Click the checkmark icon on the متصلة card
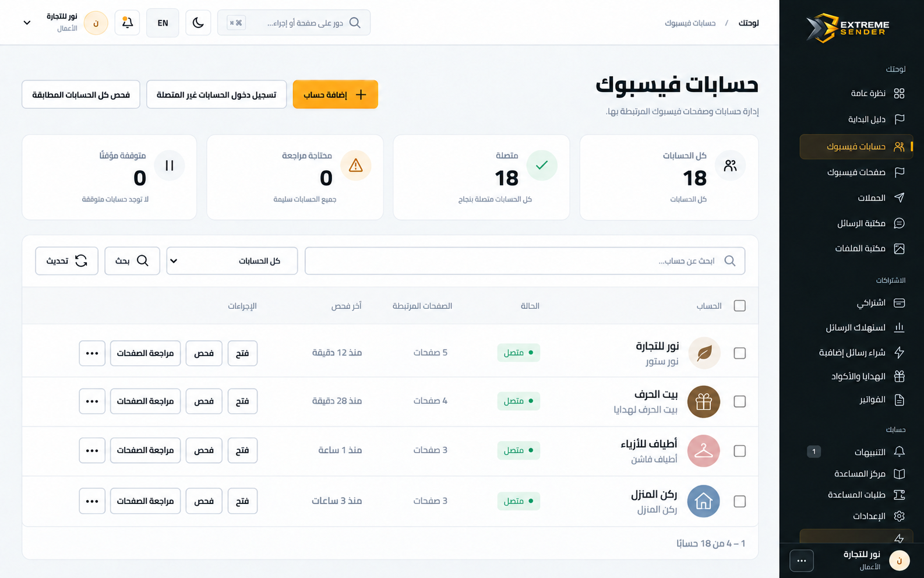 click(542, 165)
